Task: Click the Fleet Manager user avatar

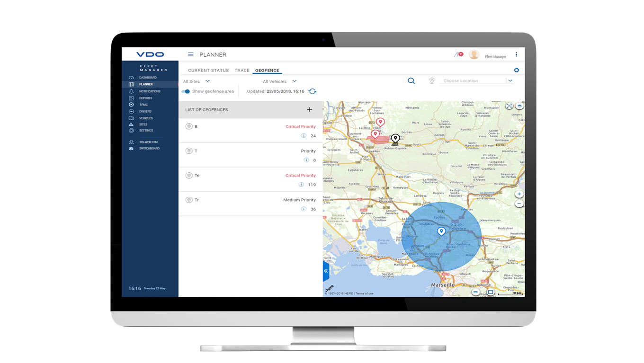Action: [474, 54]
